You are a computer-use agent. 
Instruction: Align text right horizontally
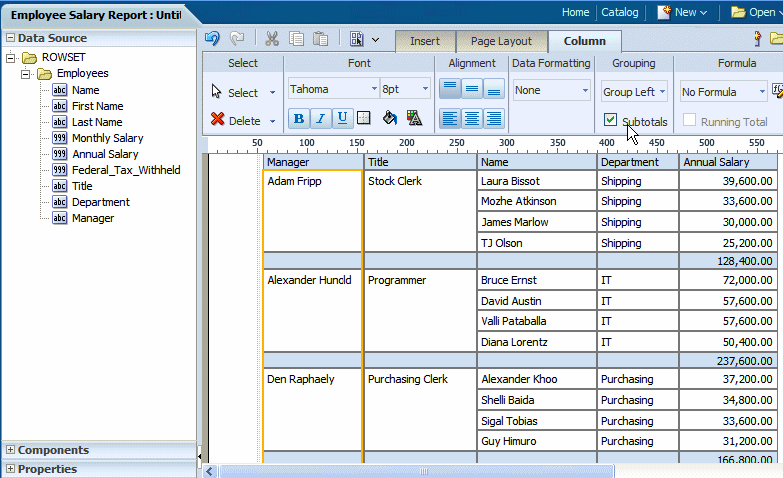click(x=493, y=118)
